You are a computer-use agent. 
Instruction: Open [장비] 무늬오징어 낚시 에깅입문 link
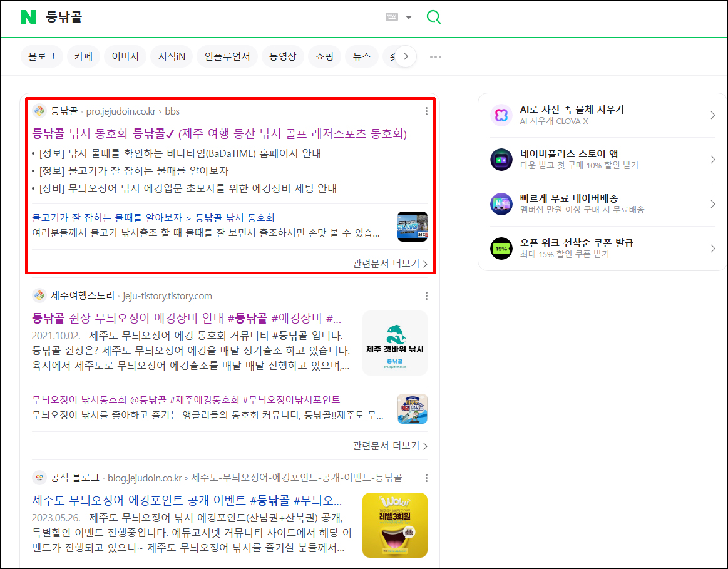pos(188,188)
